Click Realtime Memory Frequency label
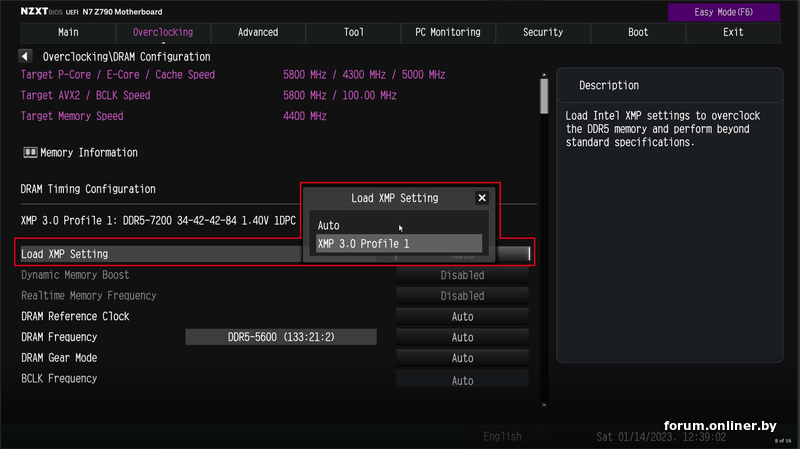800x449 pixels. (x=89, y=296)
